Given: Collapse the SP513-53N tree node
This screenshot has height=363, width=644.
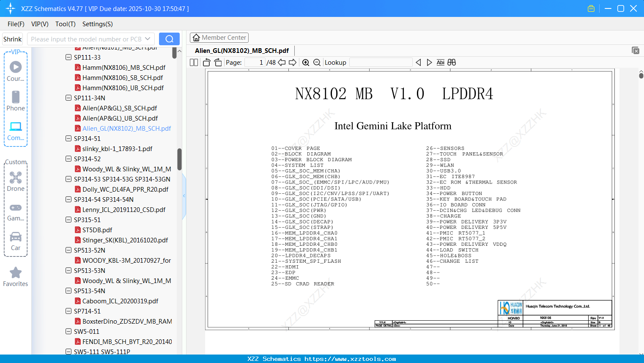Looking at the screenshot, I should (x=69, y=270).
